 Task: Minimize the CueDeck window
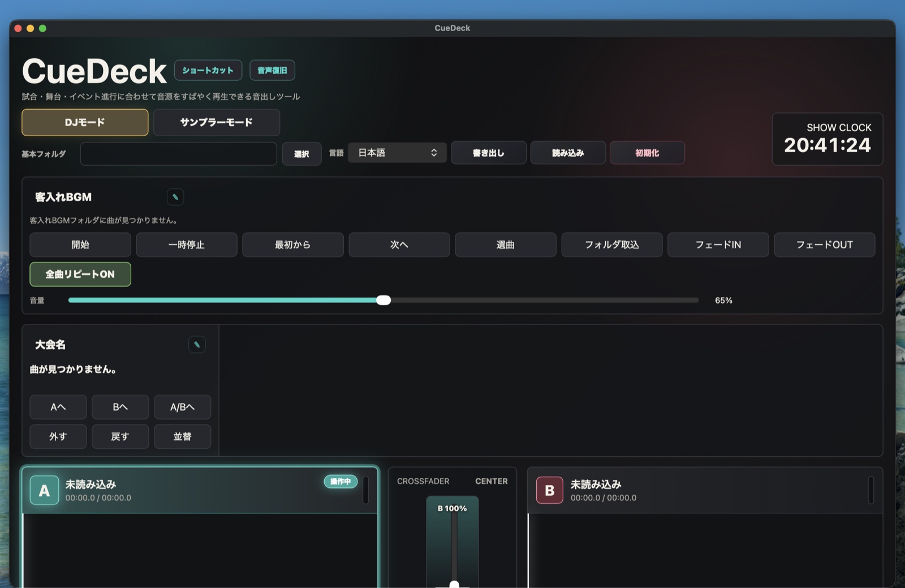click(31, 28)
